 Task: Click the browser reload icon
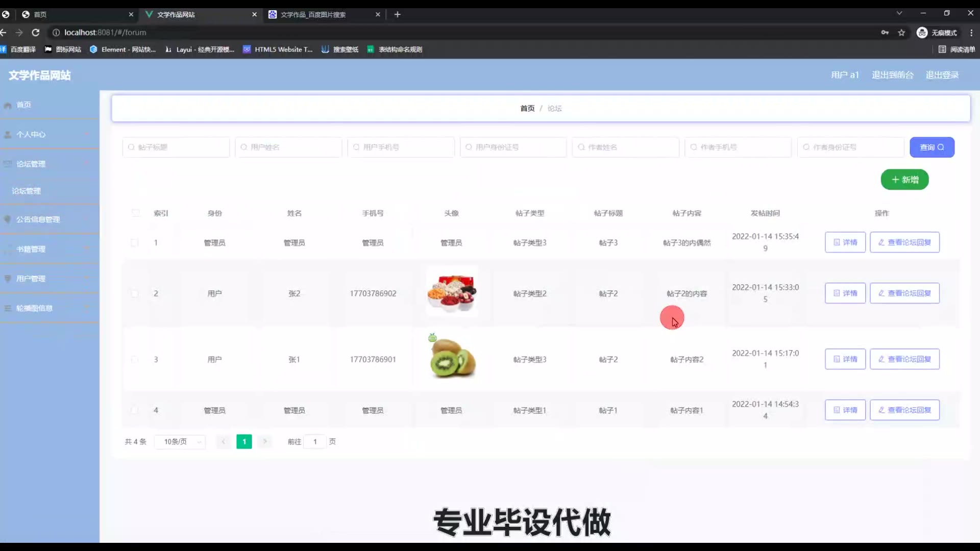36,33
